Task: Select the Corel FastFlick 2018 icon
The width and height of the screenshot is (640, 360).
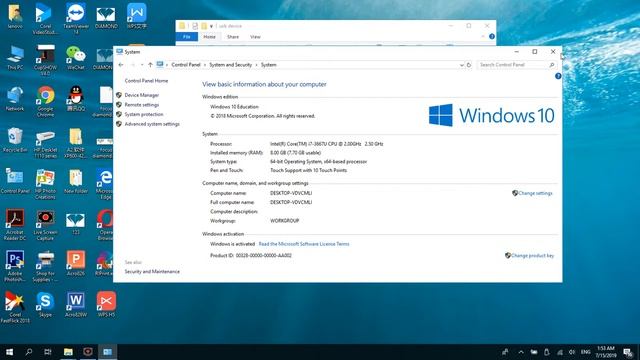Action: [x=15, y=307]
